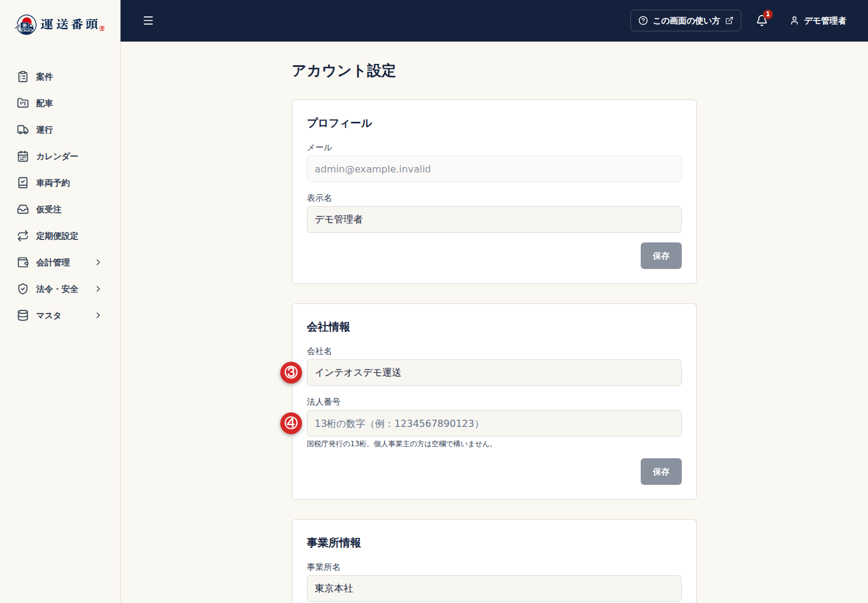The width and height of the screenshot is (868, 603).
Task: Click the 会計管理 wallet icon
Action: [23, 262]
